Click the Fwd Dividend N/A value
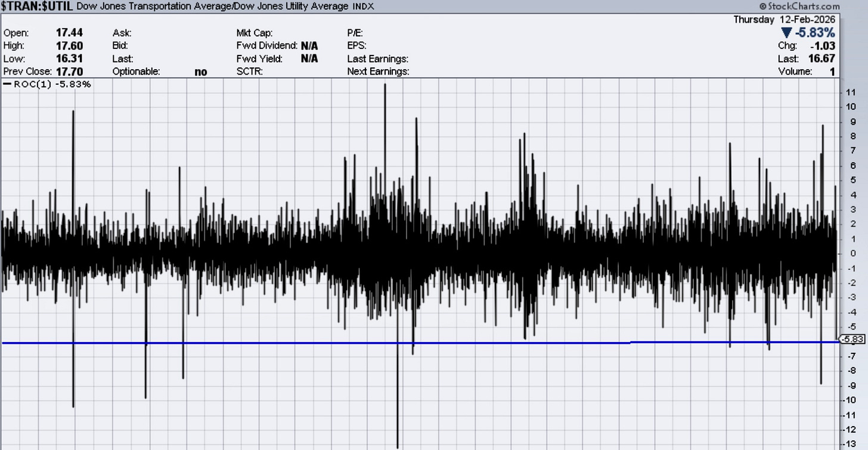 pyautogui.click(x=309, y=46)
